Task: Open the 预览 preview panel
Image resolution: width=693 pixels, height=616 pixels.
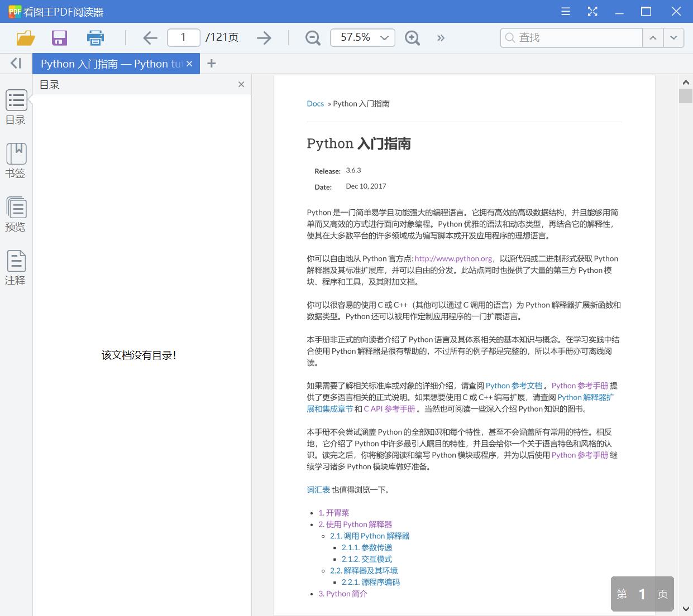Action: 16,214
